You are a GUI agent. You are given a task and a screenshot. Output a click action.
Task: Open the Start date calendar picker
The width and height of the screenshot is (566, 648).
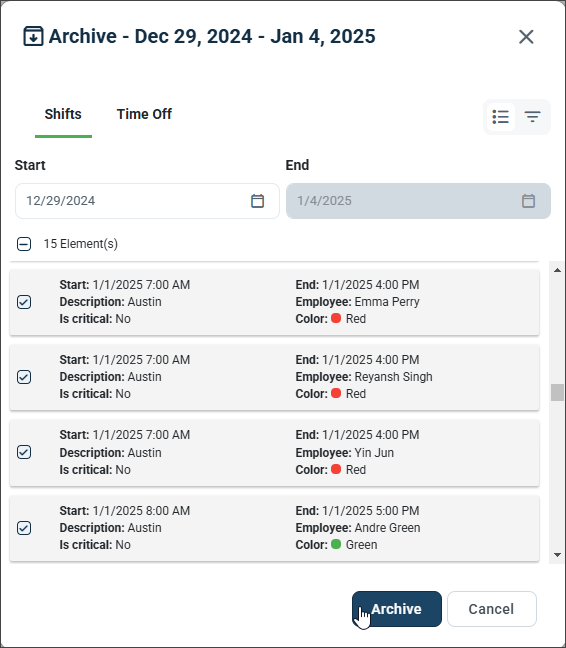pos(257,201)
